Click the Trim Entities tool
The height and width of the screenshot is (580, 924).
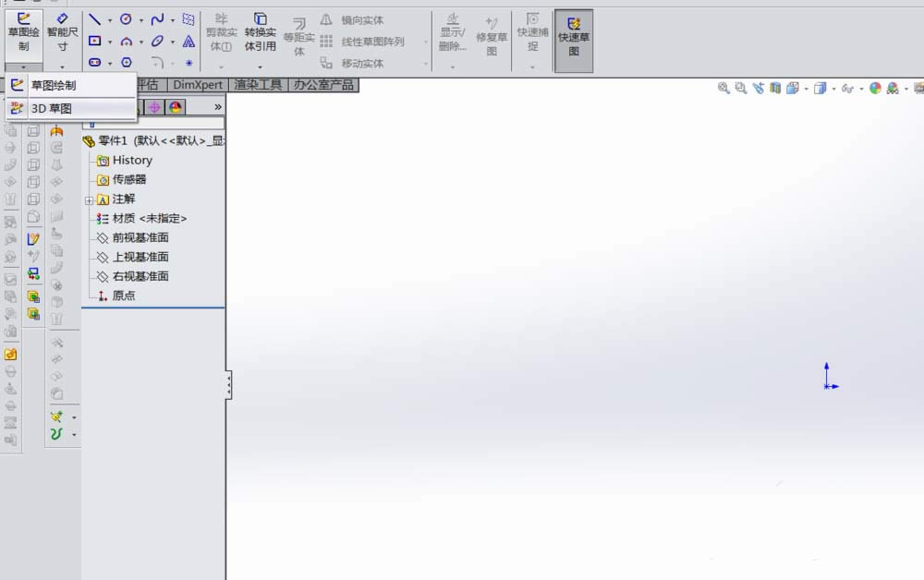pos(220,30)
